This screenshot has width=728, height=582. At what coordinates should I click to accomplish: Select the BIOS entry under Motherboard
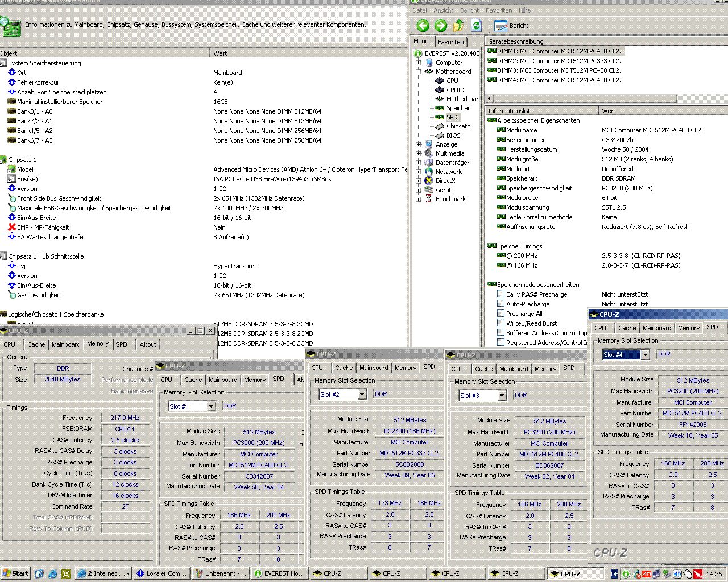point(453,135)
